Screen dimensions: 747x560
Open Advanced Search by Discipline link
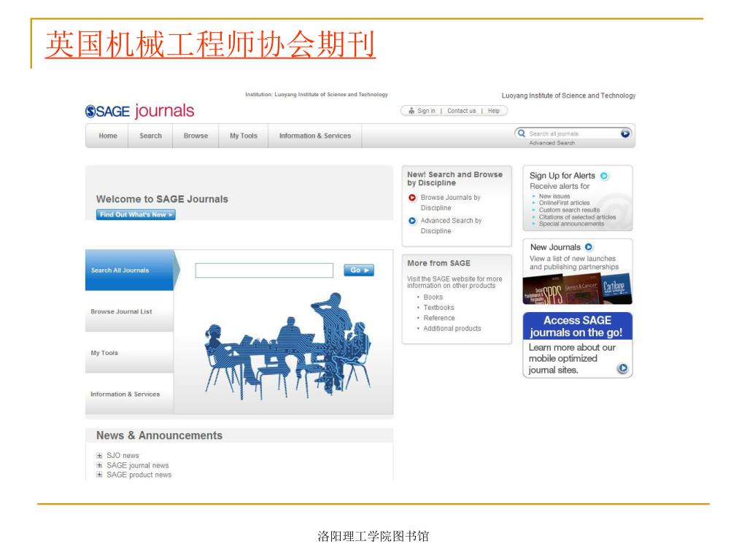[x=451, y=226]
